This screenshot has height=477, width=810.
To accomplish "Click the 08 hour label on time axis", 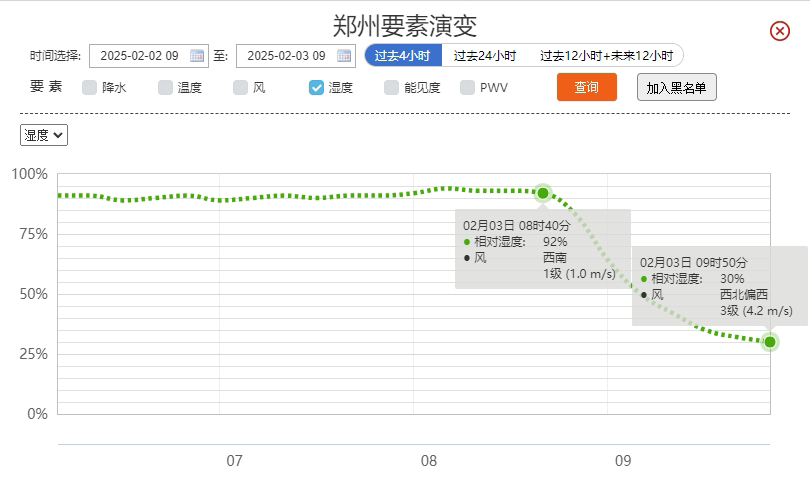I will click(x=429, y=461).
